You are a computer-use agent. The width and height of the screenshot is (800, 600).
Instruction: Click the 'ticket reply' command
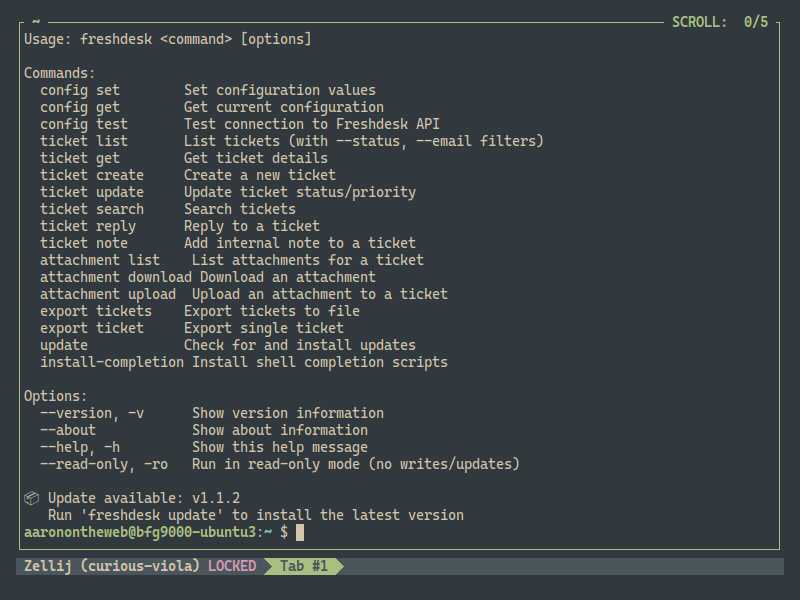pos(88,226)
